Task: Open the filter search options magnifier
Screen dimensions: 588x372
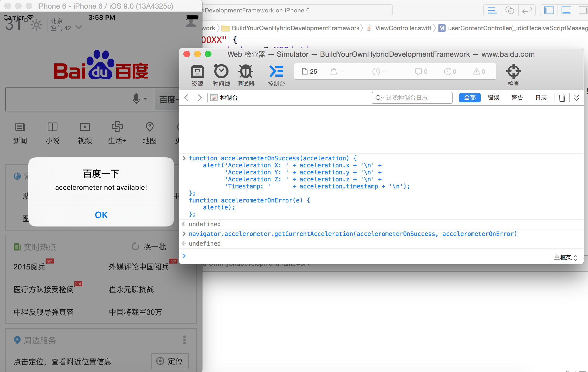Action: tap(380, 98)
